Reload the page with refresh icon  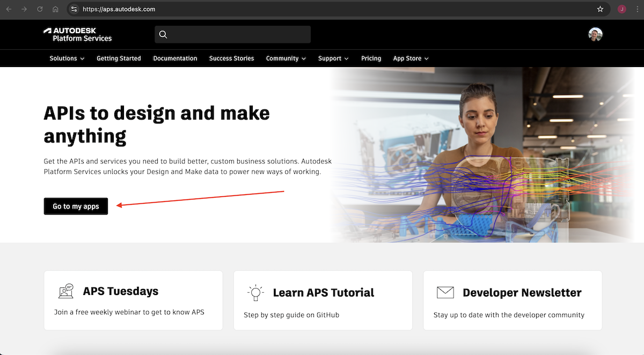pos(40,9)
